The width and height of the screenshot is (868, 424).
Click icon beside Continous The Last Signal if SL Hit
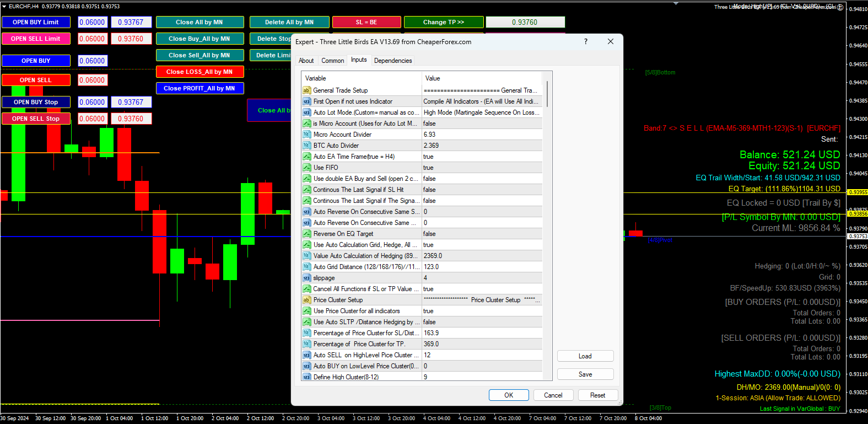click(307, 190)
